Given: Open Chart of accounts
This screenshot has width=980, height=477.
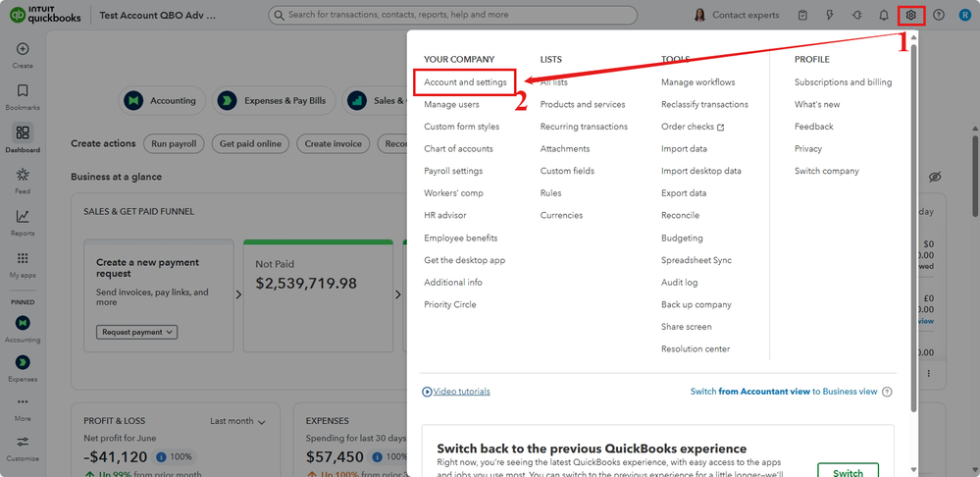Looking at the screenshot, I should pyautogui.click(x=458, y=149).
